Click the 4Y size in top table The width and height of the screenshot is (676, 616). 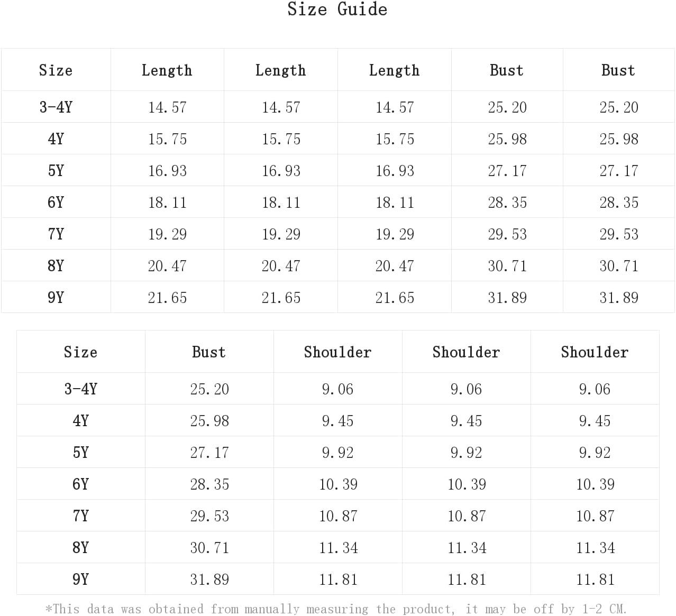point(56,139)
